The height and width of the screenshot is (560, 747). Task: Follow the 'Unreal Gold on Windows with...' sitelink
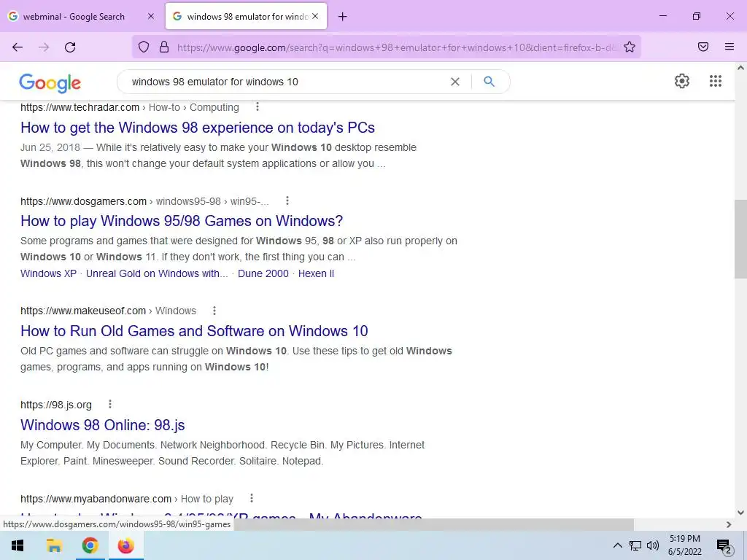pos(157,274)
